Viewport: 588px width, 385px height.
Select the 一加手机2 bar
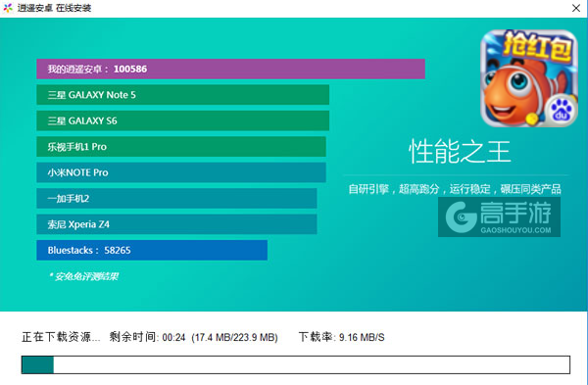[176, 198]
